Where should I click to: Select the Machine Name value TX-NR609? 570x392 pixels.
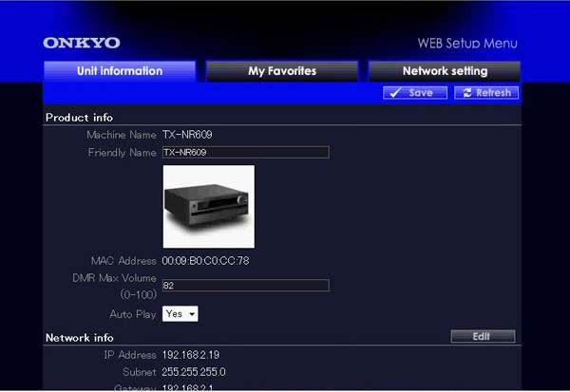187,135
